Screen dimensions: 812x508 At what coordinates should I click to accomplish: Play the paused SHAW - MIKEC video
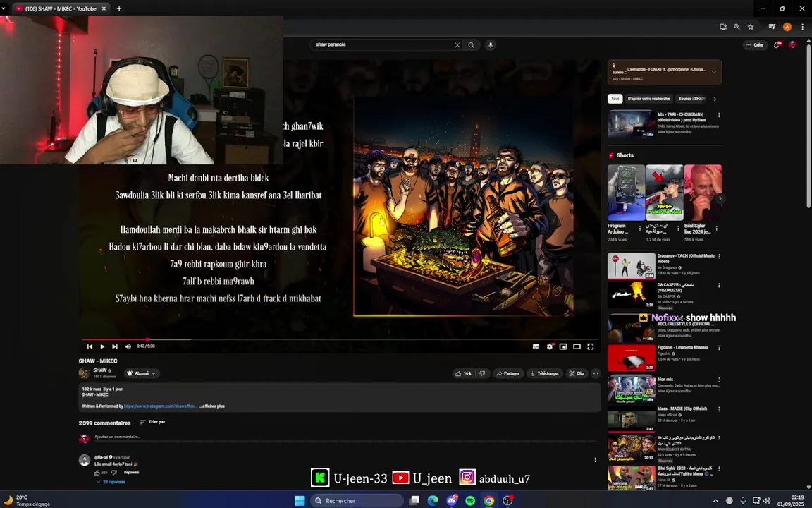pos(102,347)
